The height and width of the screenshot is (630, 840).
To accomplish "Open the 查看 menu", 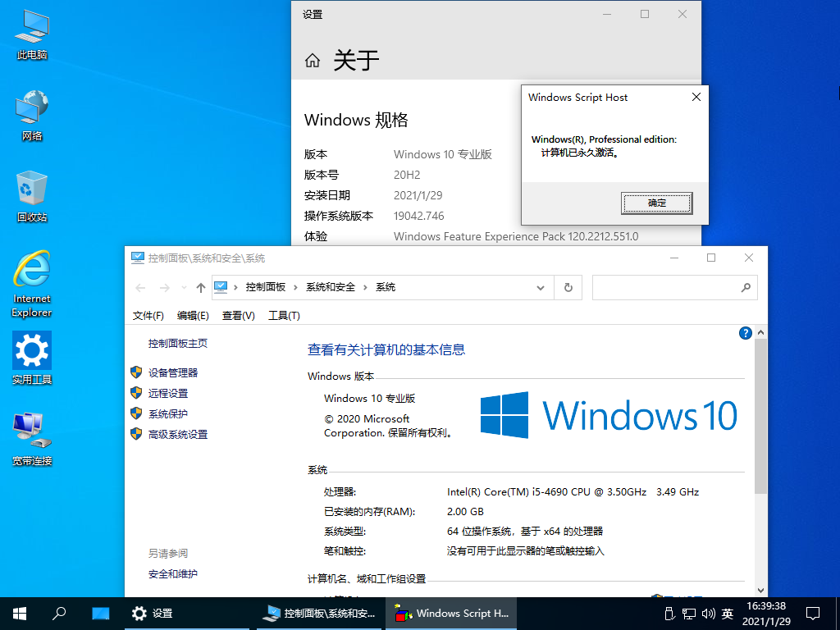I will 238,315.
